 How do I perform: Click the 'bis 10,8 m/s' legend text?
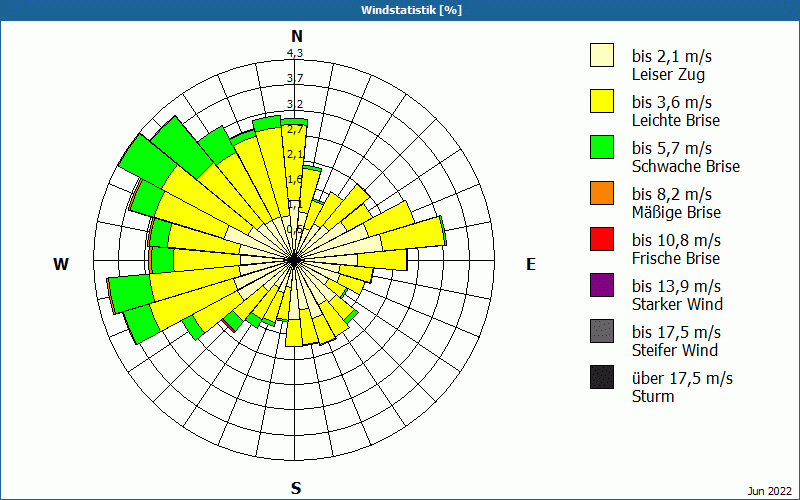point(676,240)
